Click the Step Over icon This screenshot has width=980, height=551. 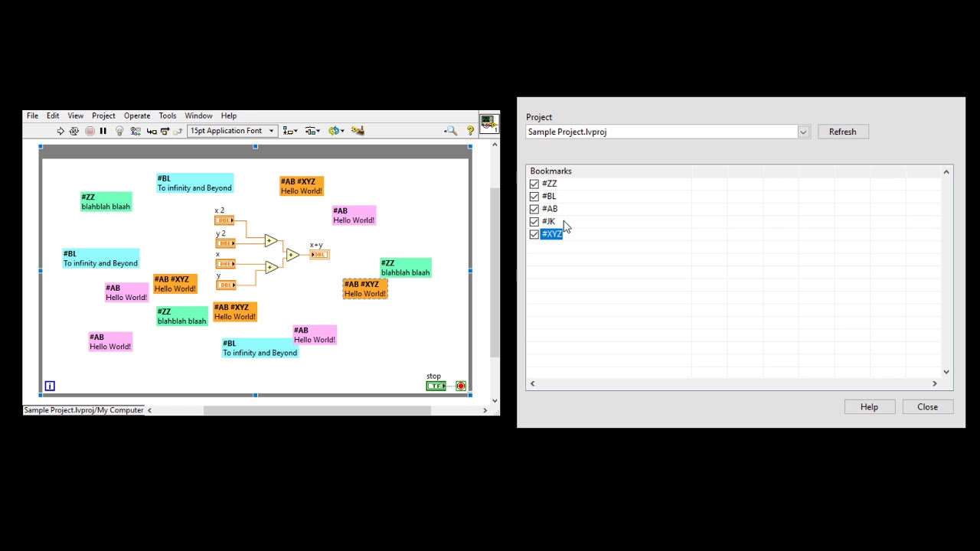(165, 131)
